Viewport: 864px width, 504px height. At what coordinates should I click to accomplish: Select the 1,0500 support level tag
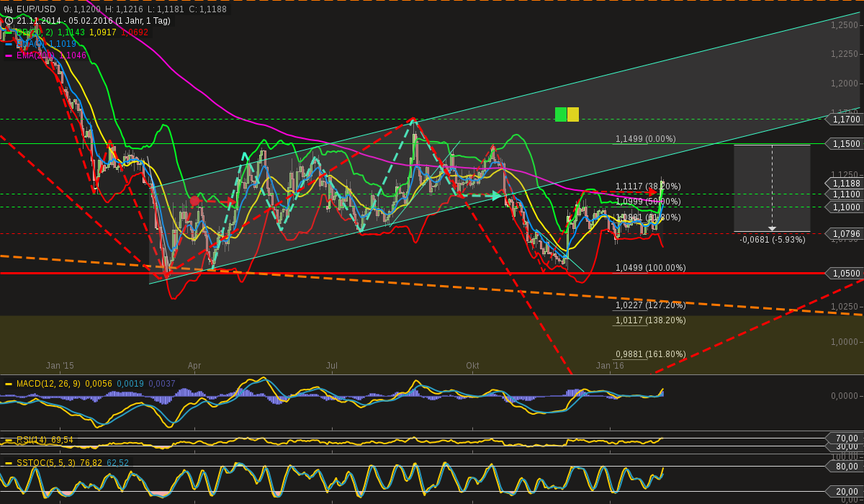(845, 274)
